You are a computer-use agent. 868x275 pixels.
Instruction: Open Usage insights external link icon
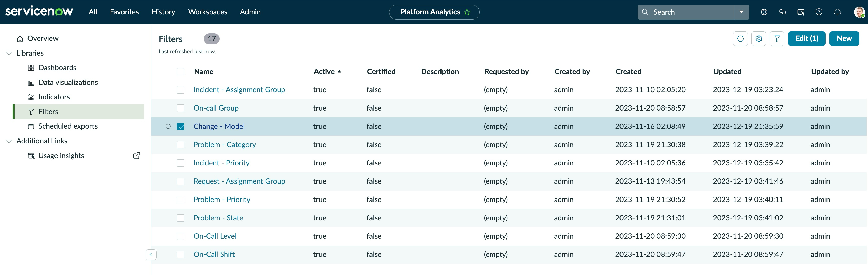click(136, 156)
